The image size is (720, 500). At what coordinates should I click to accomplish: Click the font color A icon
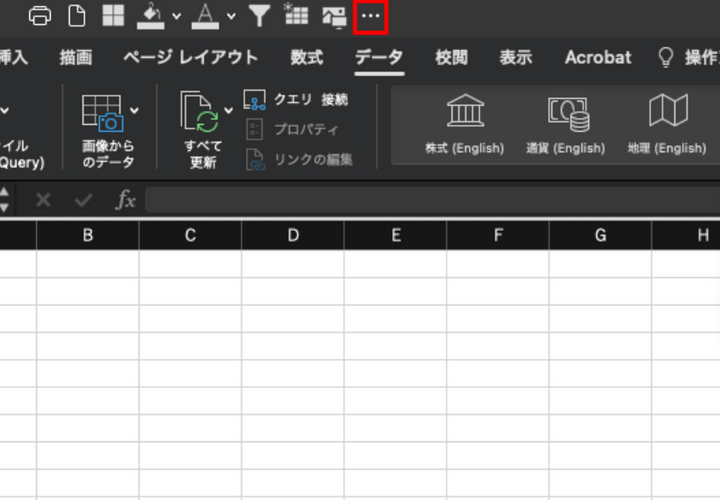(x=204, y=16)
